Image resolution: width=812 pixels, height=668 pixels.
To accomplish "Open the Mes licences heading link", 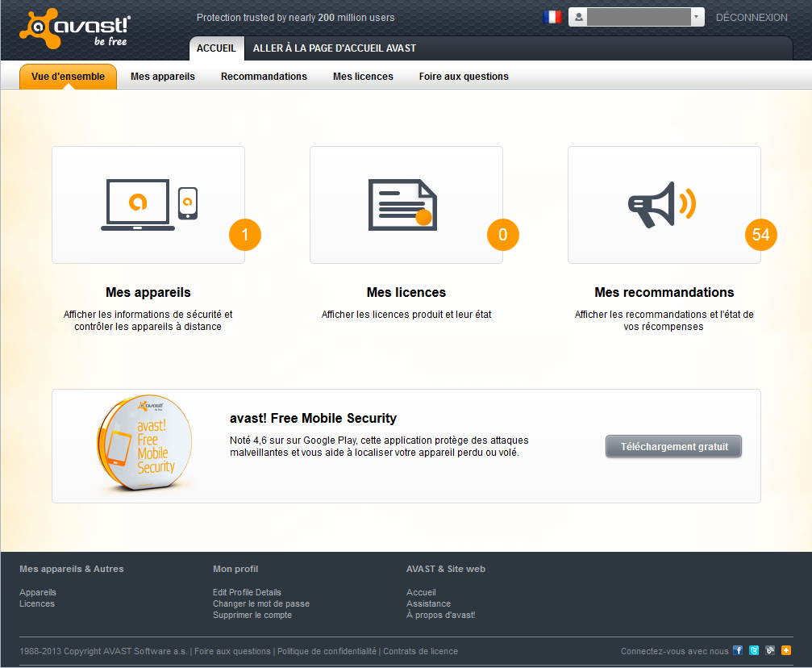I will [406, 292].
